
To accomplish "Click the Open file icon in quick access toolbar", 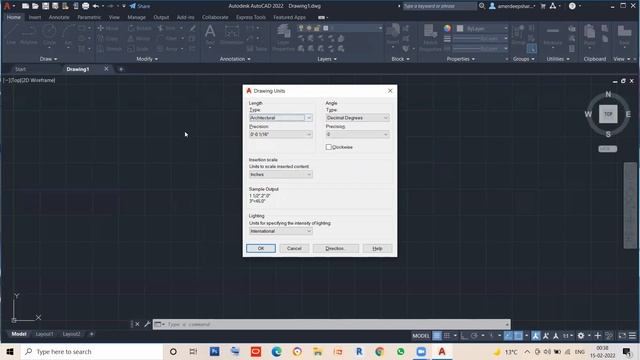I will (35, 6).
